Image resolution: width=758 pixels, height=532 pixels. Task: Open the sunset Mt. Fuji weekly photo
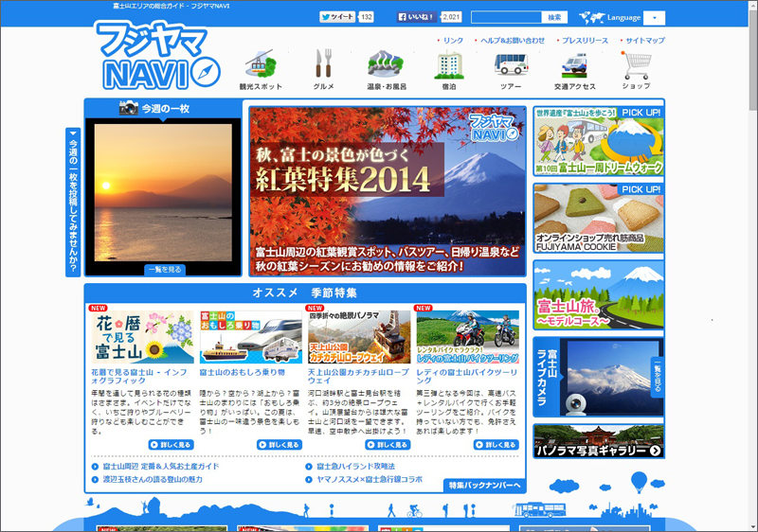pyautogui.click(x=163, y=192)
